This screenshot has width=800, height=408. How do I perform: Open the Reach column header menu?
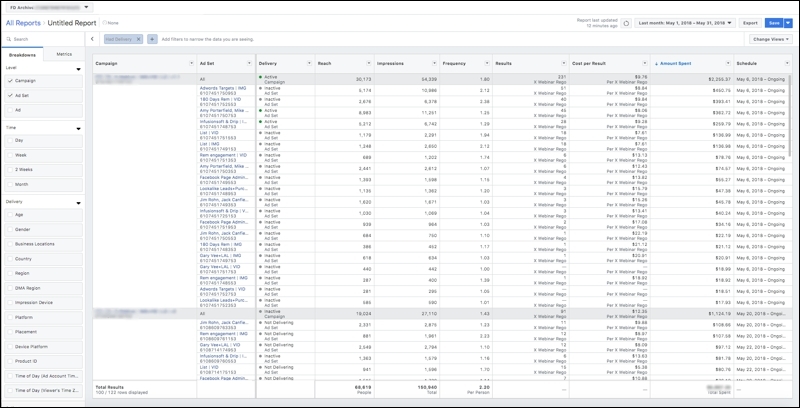[368, 63]
